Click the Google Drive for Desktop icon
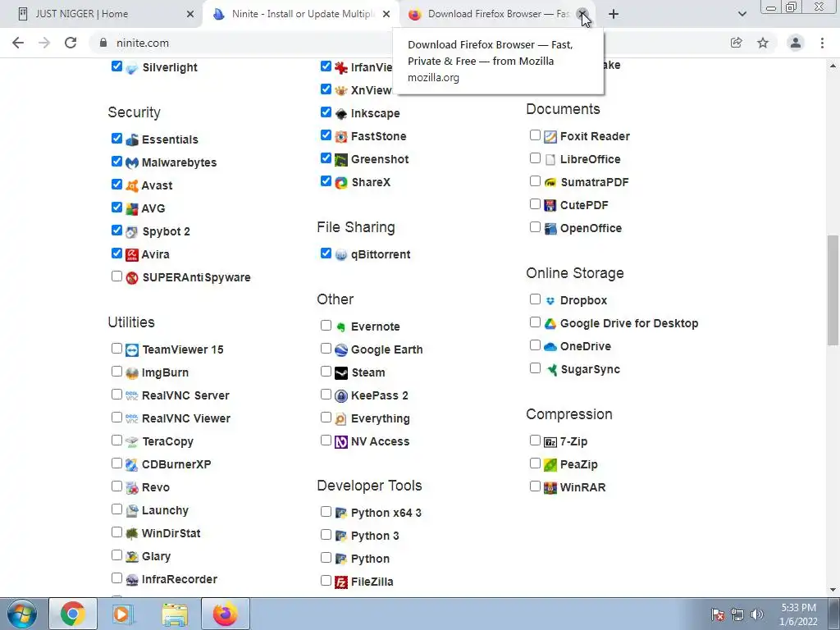 click(550, 323)
